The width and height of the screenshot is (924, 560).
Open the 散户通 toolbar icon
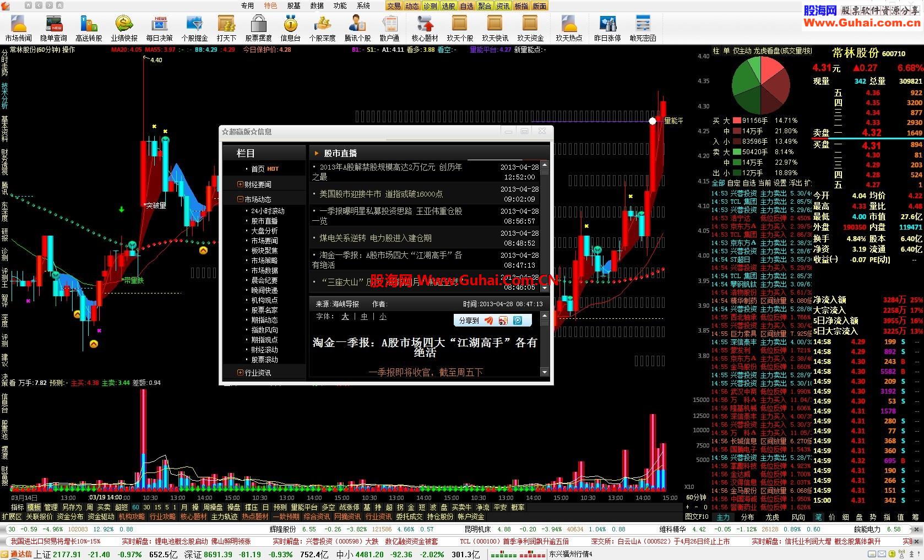coord(389,29)
